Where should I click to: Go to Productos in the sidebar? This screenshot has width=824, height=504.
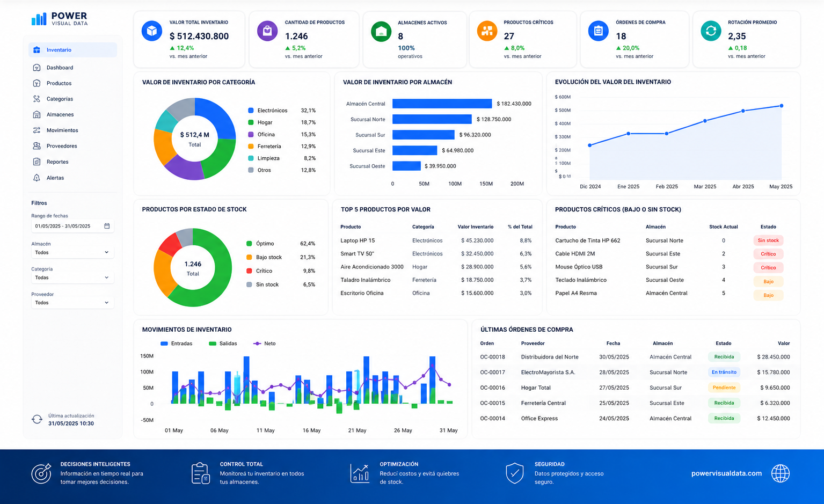pyautogui.click(x=72, y=83)
